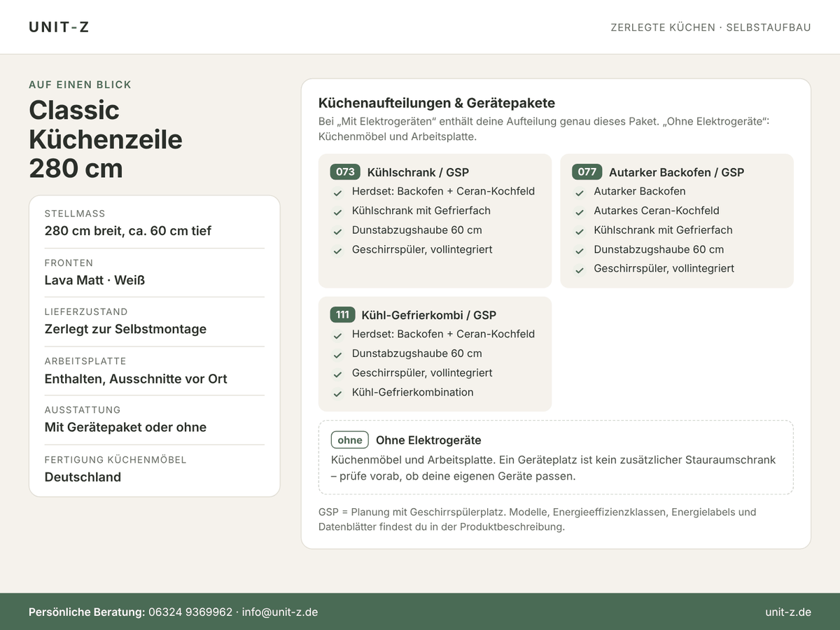Click checkmark beside Kühlschrank mit Gefrierfach in Autarker Backofen / GSP card
The height and width of the screenshot is (630, 840).
coord(580,231)
